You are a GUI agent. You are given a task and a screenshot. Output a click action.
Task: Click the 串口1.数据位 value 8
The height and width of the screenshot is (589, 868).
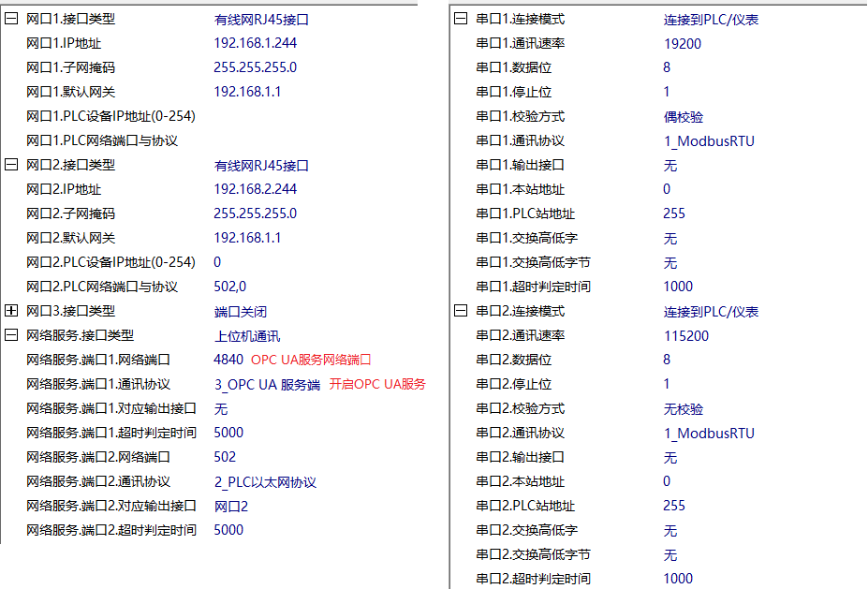tap(667, 67)
